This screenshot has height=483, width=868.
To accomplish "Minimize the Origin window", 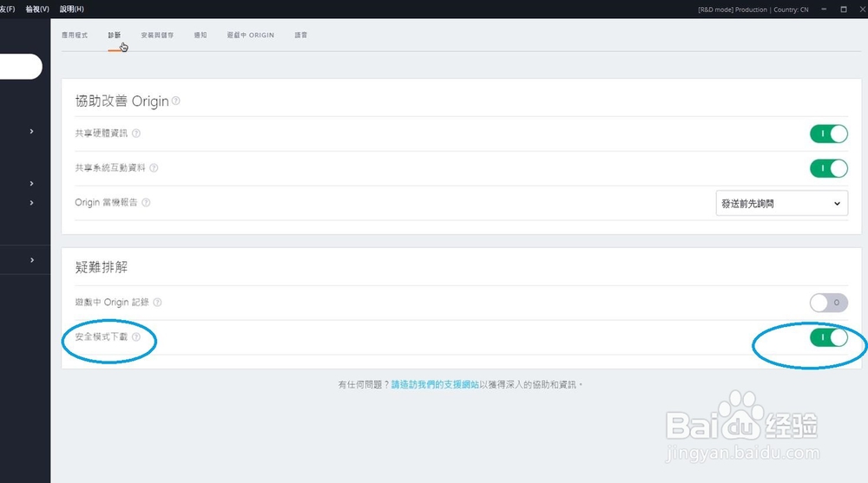I will click(x=824, y=9).
